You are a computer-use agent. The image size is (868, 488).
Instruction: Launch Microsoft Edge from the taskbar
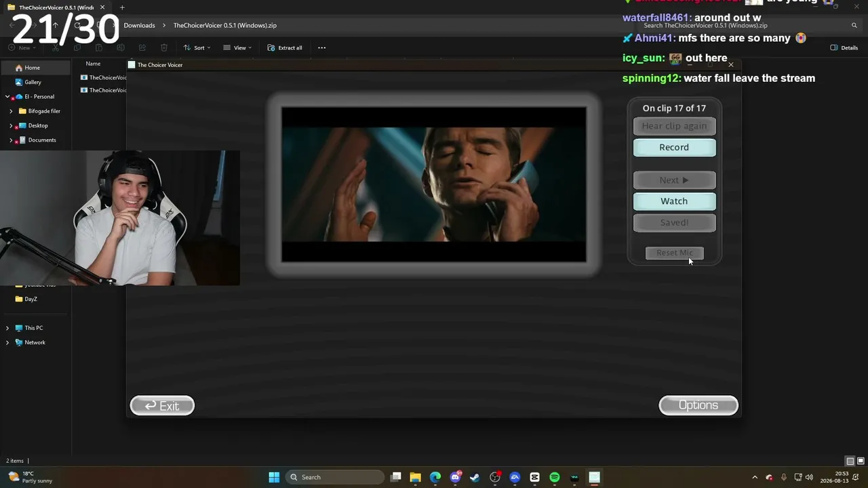pos(435,477)
